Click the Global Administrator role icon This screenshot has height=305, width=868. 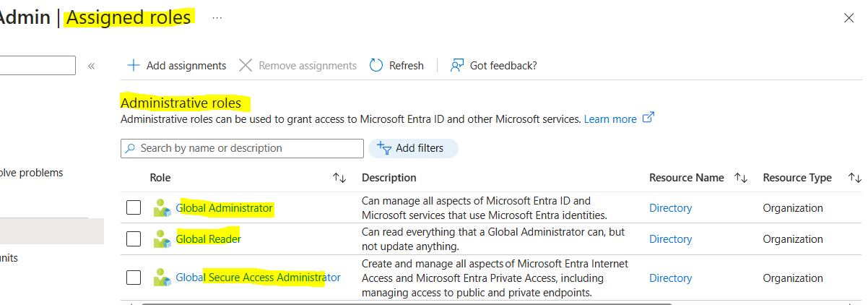pyautogui.click(x=162, y=208)
